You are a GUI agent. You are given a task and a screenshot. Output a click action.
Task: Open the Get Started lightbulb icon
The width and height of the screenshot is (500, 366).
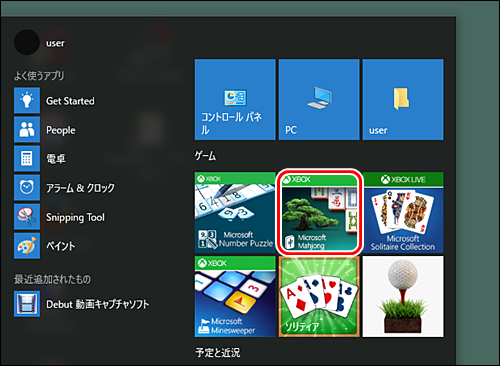click(27, 100)
